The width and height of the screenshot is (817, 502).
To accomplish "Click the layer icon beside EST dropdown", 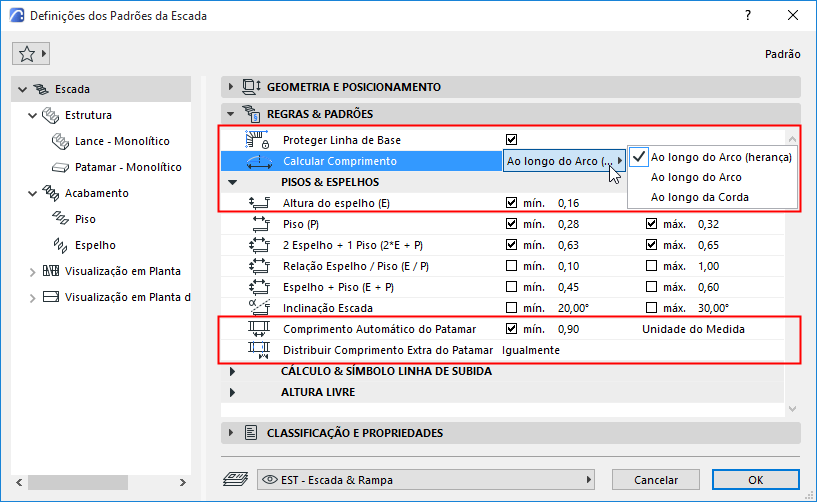I will tap(236, 479).
